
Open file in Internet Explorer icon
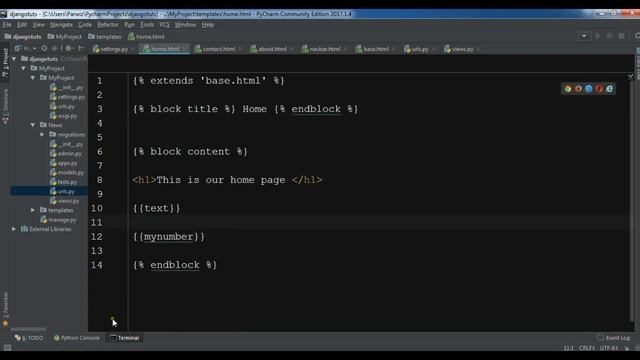pyautogui.click(x=609, y=89)
